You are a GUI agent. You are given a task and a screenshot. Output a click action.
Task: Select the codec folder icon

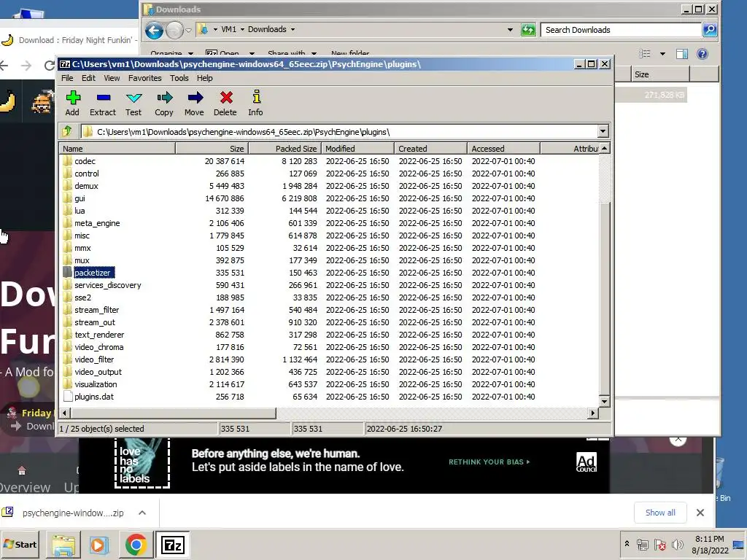[x=67, y=161]
